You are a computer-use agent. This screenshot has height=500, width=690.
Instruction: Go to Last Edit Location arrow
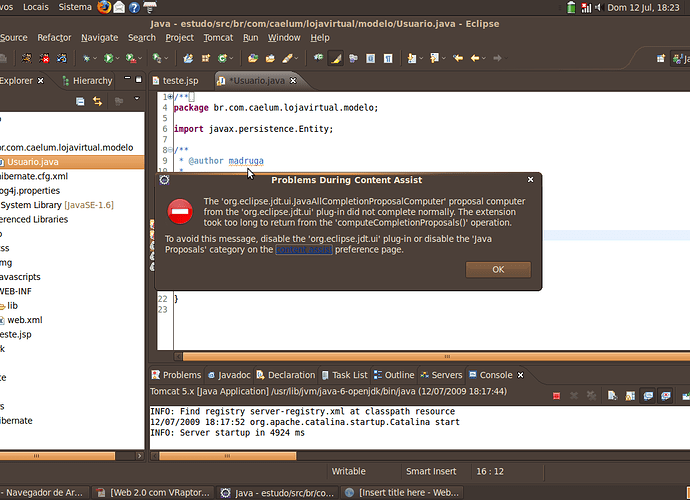(x=458, y=58)
